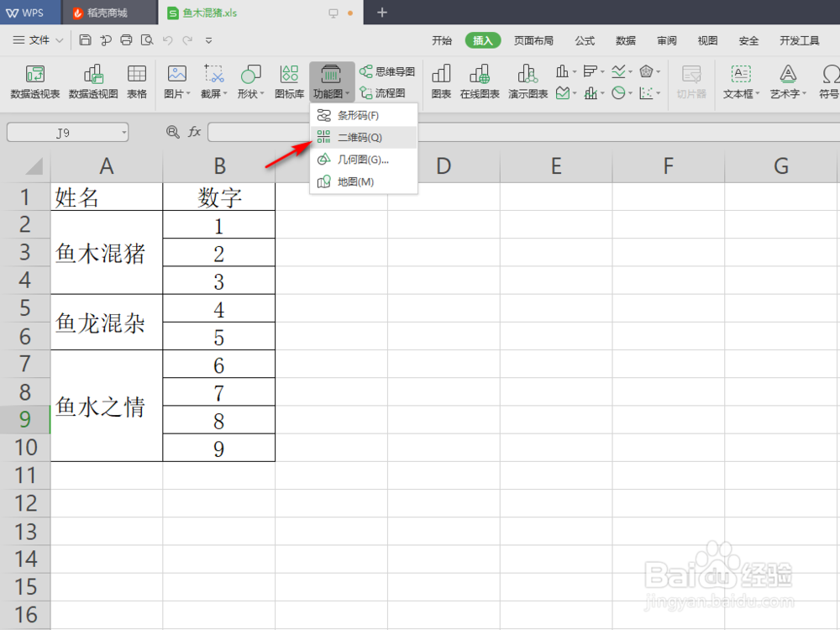Expand the radar chart type dropdown

[659, 71]
